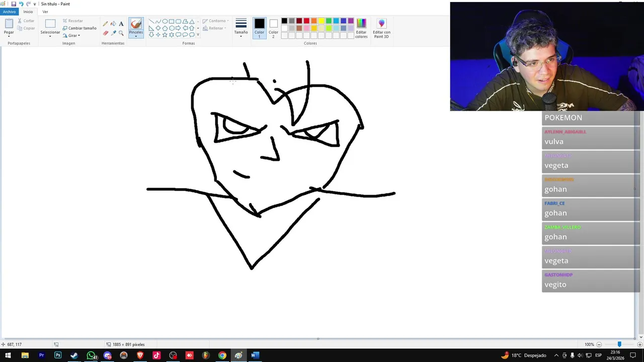
Task: Open the Contorno outline dropdown
Action: 215,21
